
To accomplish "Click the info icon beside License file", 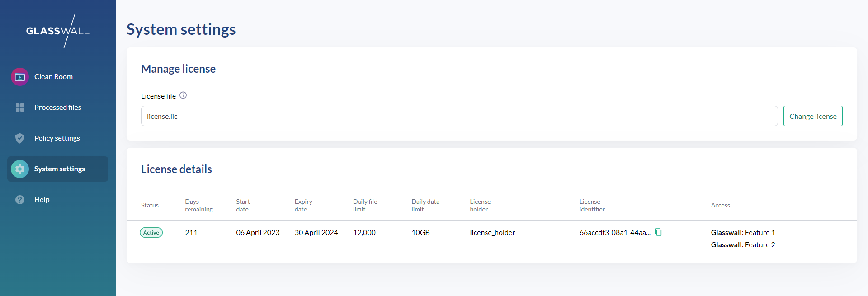I will 183,95.
